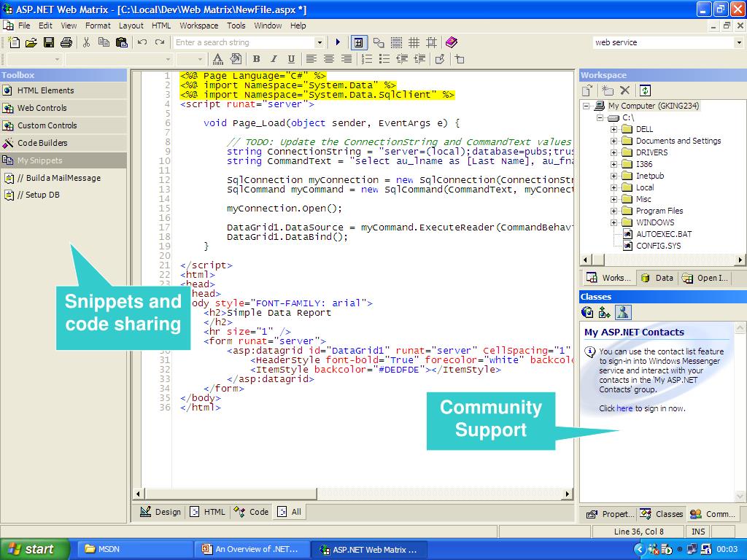Screen dimensions: 747x560
Task: Redo the last undone action
Action: 160,42
